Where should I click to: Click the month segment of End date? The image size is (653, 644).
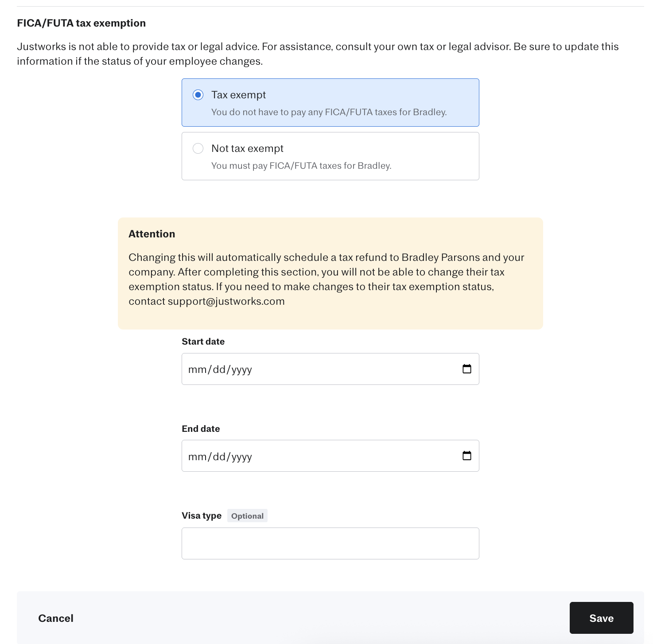(197, 457)
